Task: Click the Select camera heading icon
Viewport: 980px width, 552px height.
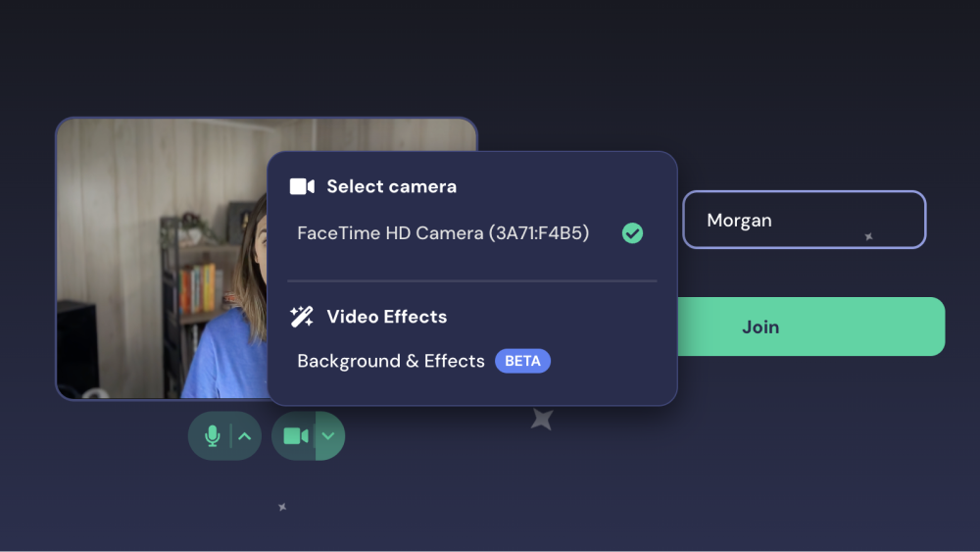Action: click(302, 186)
